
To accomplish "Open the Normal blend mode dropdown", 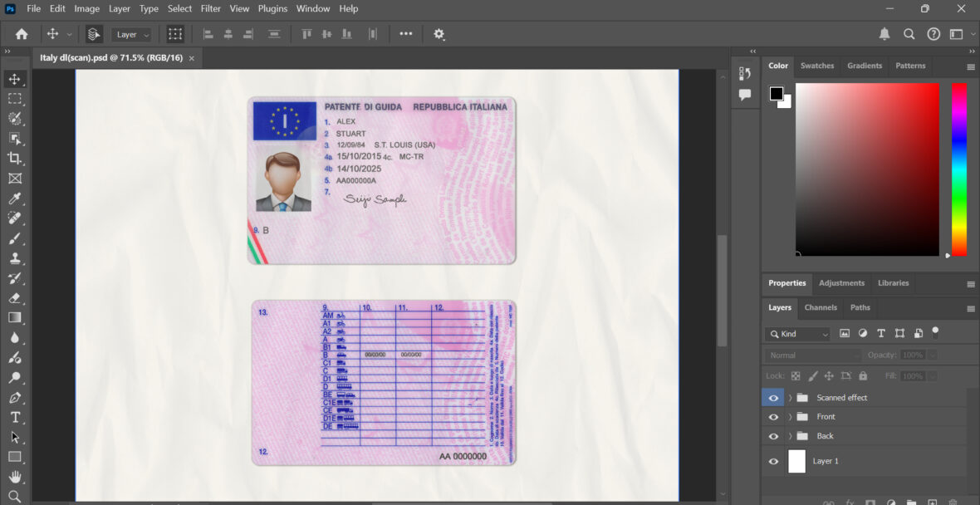I will (812, 355).
